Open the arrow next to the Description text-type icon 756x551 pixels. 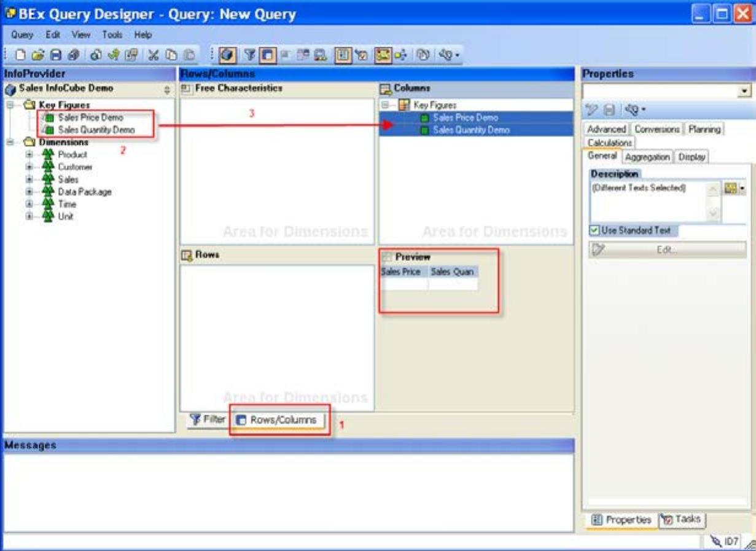741,189
